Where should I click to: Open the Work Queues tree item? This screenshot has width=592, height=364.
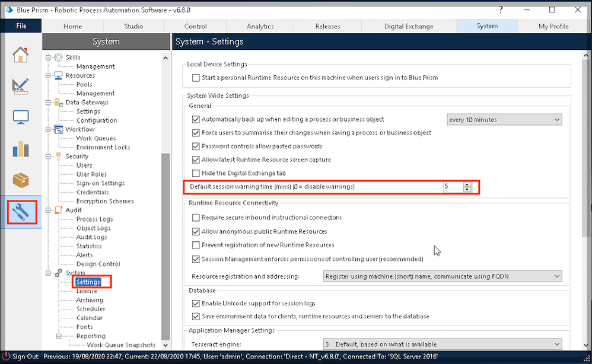click(x=96, y=139)
